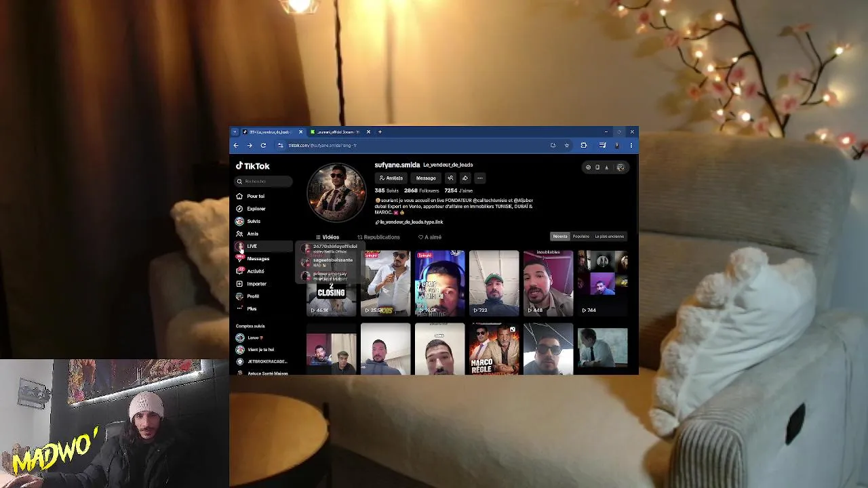View the 385 Suivis following list

coord(387,191)
